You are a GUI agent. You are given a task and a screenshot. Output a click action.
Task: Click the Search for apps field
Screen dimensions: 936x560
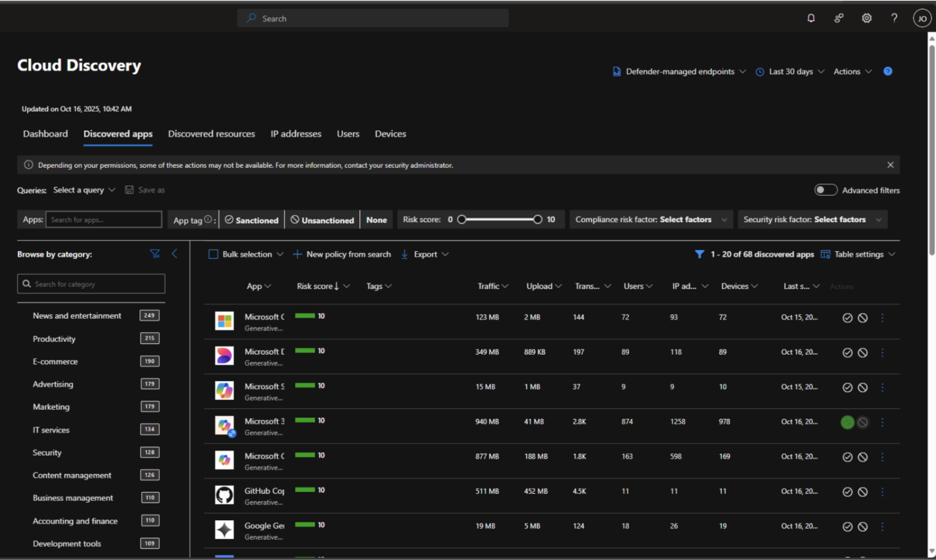tap(104, 220)
